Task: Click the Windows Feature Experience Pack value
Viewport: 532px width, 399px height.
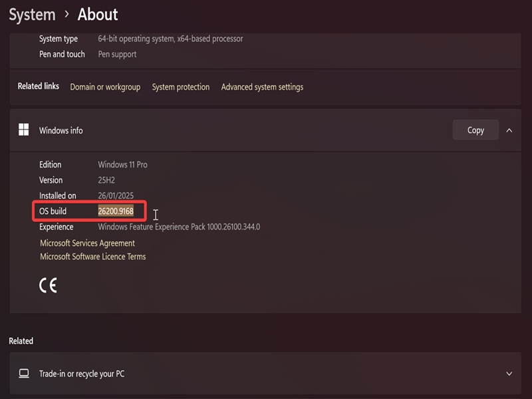Action: tap(179, 227)
